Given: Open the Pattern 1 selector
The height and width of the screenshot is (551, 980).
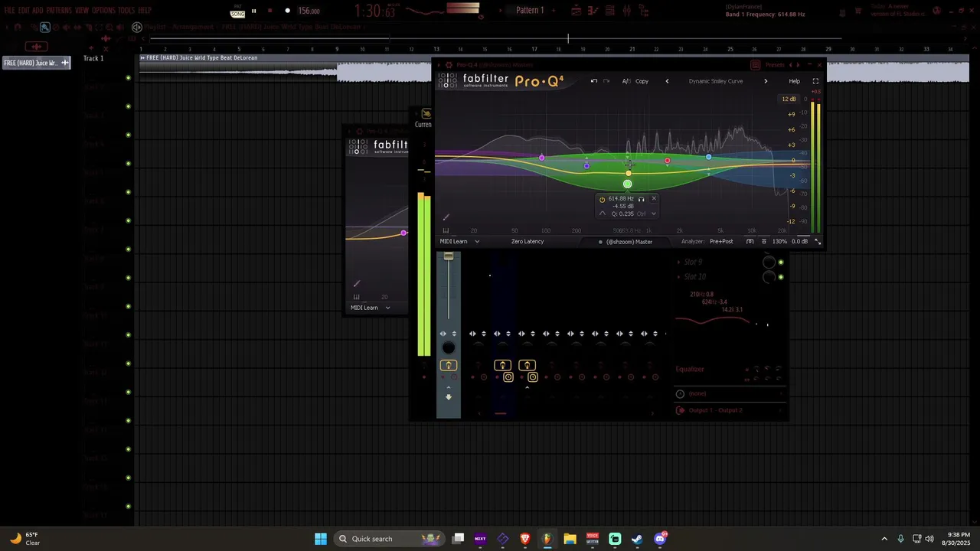Looking at the screenshot, I should tap(530, 11).
